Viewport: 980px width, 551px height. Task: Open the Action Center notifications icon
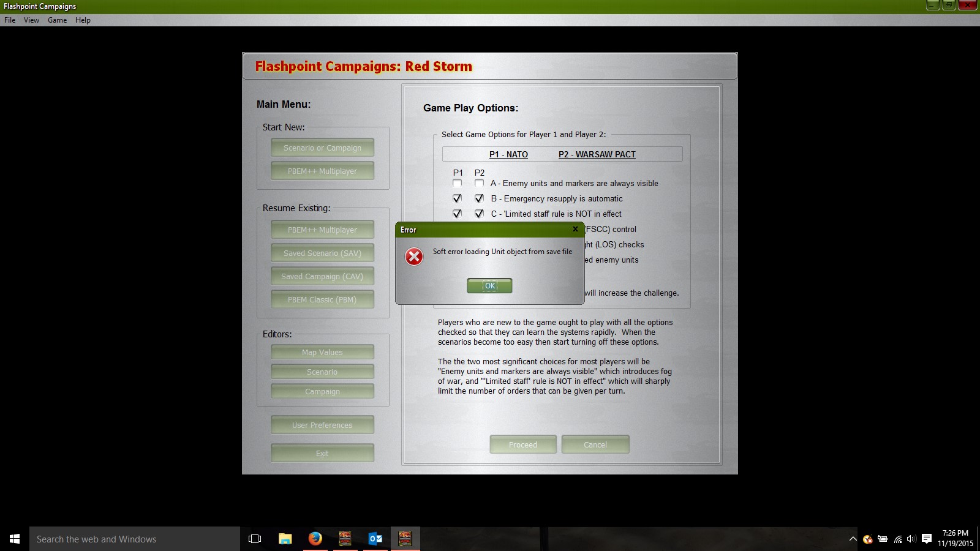(927, 539)
